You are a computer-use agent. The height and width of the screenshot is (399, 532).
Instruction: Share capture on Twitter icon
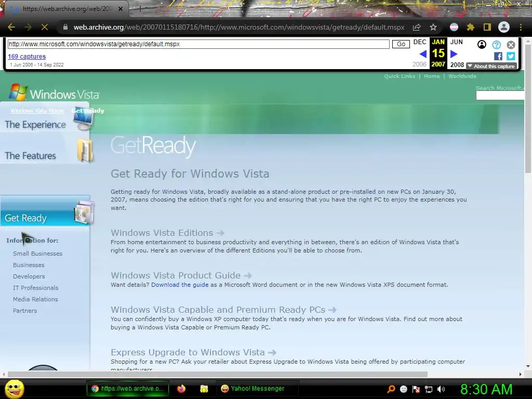coord(511,56)
